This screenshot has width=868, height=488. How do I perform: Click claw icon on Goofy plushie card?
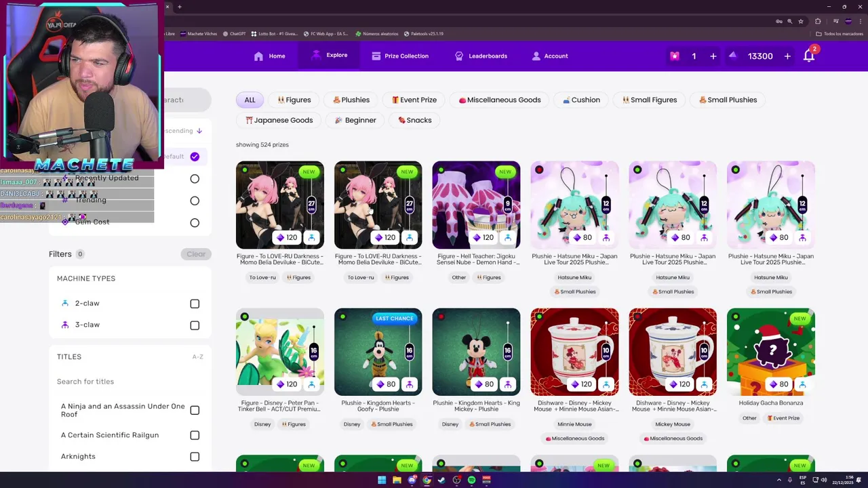click(410, 384)
